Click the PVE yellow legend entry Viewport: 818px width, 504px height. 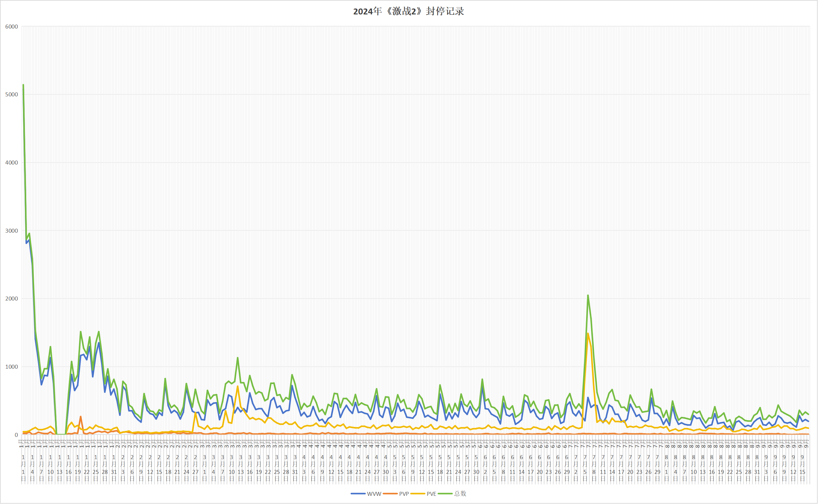point(423,494)
